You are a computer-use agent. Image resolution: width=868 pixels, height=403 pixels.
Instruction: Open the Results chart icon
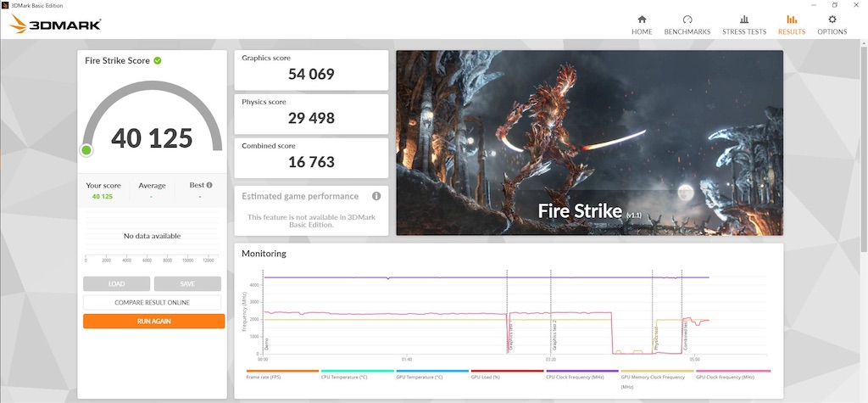(792, 20)
